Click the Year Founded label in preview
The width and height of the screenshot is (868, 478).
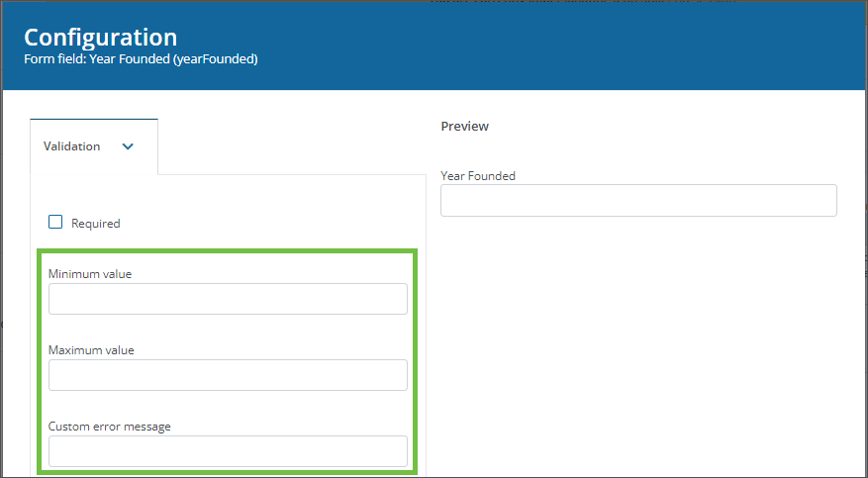tap(478, 176)
